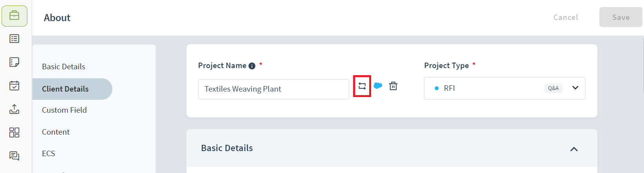644x173 pixels.
Task: Open the list view sidebar icon
Action: tap(14, 39)
